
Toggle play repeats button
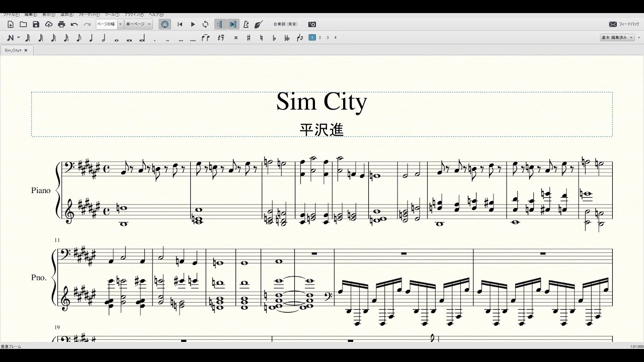click(219, 24)
